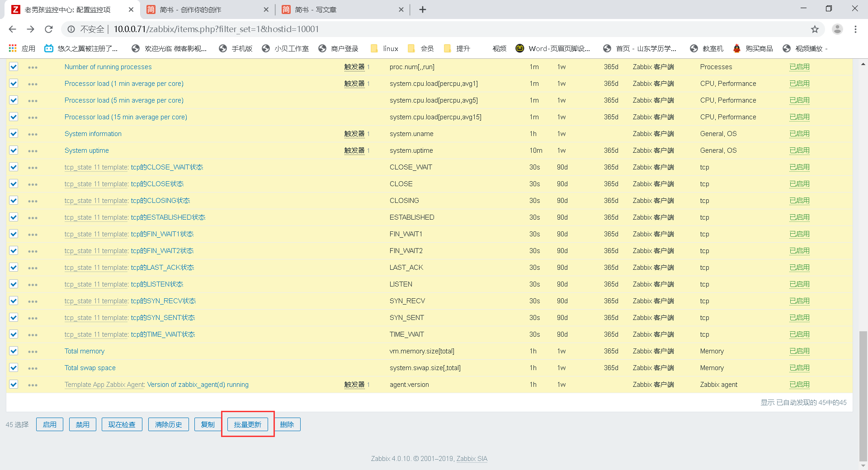This screenshot has height=470, width=868.
Task: Open the three-dot menu for tcp的FIN_WAIT1状态
Action: tap(33, 235)
